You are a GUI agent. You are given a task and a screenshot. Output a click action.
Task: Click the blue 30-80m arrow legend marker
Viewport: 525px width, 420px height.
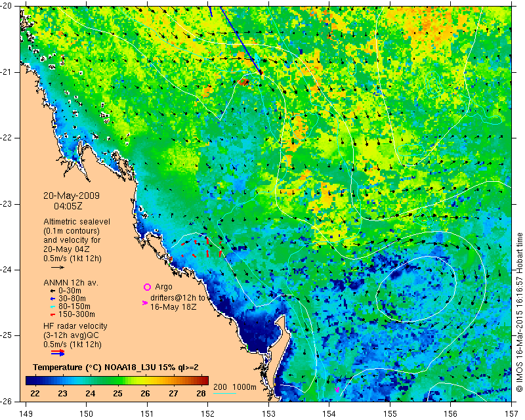pos(52,299)
